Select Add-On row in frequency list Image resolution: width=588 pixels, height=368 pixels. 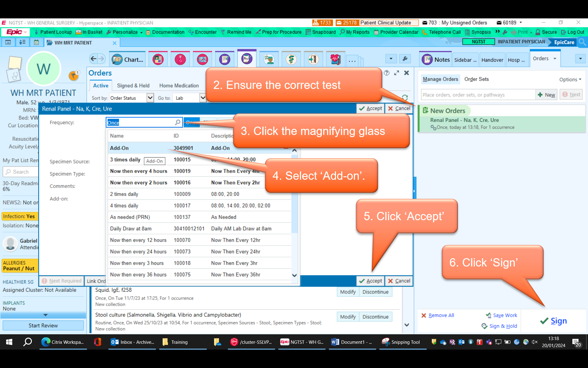click(x=119, y=148)
